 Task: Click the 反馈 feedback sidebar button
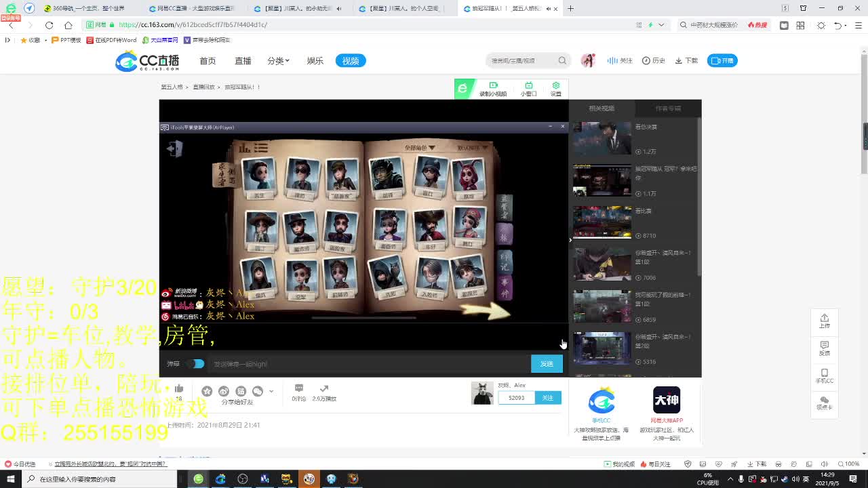pyautogui.click(x=824, y=348)
